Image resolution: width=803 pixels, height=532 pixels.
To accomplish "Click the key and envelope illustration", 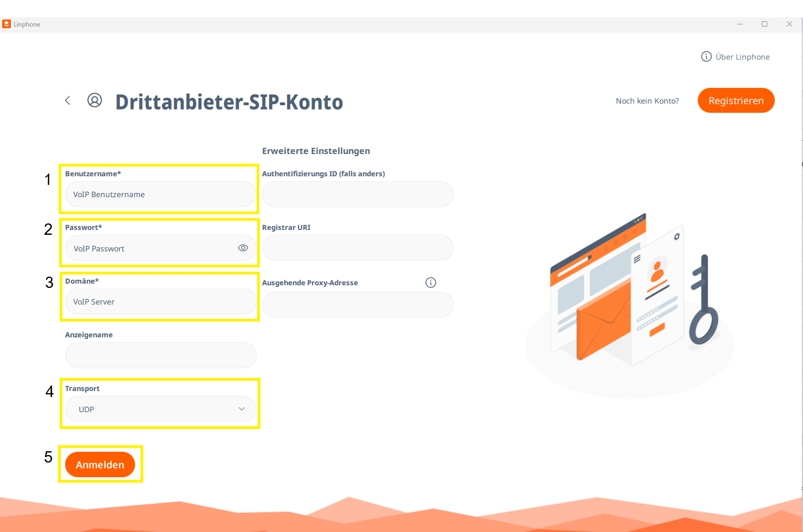I will tap(632, 293).
